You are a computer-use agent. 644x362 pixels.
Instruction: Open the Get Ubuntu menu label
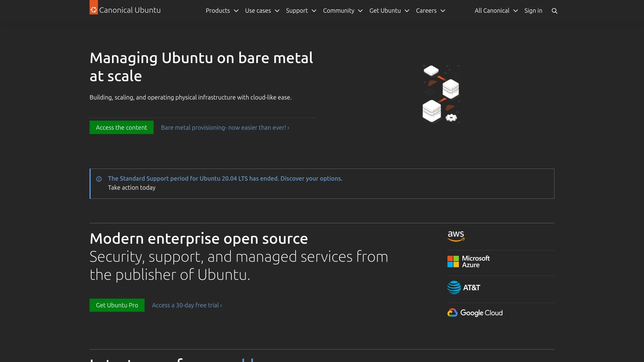[385, 11]
